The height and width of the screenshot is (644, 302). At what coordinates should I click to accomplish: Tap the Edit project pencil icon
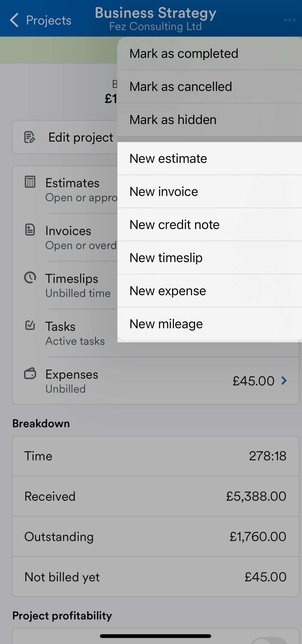(x=30, y=137)
